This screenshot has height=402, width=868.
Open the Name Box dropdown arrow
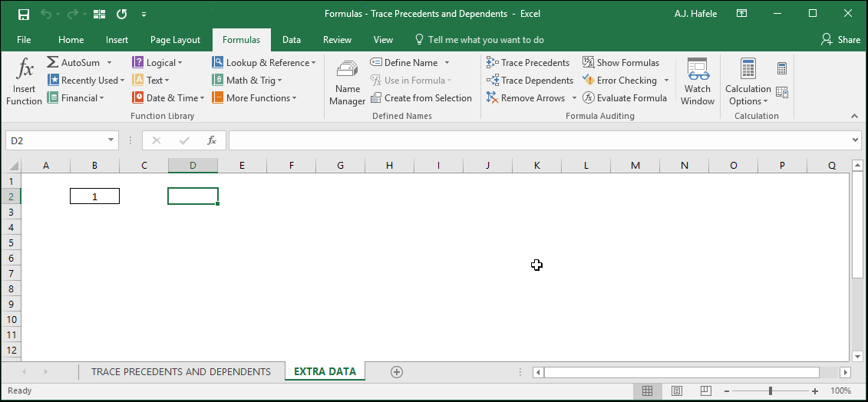coord(111,140)
